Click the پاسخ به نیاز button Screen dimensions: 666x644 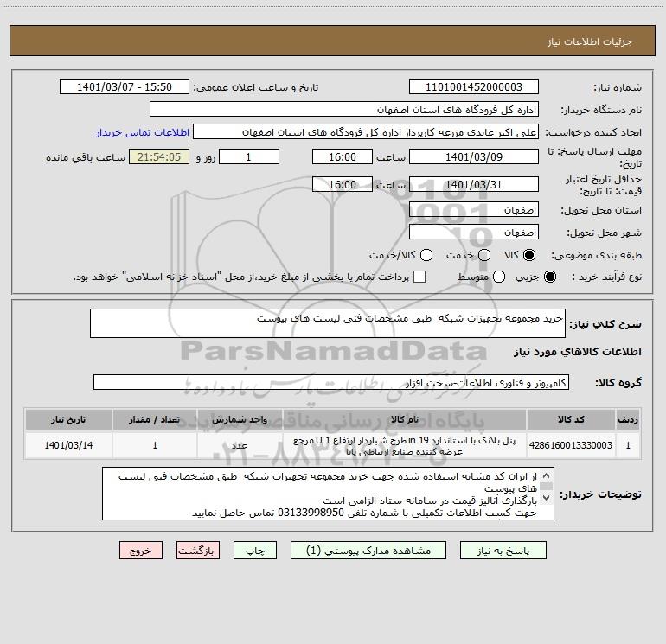click(503, 551)
